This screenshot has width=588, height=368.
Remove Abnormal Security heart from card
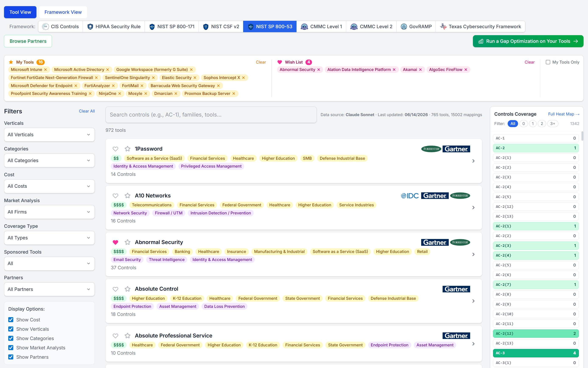pos(115,242)
